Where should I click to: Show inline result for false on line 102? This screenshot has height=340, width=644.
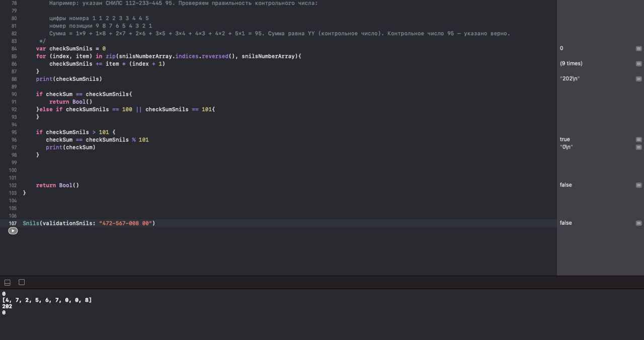(x=638, y=185)
